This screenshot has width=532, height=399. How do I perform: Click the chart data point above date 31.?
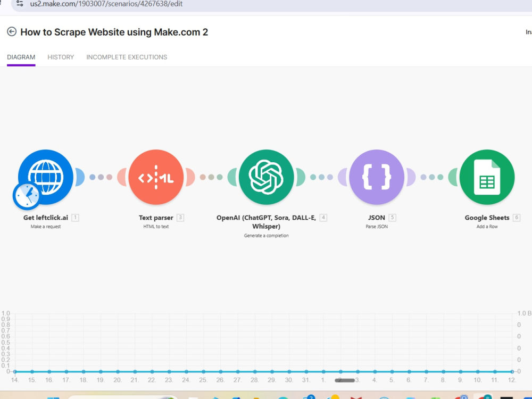(306, 371)
